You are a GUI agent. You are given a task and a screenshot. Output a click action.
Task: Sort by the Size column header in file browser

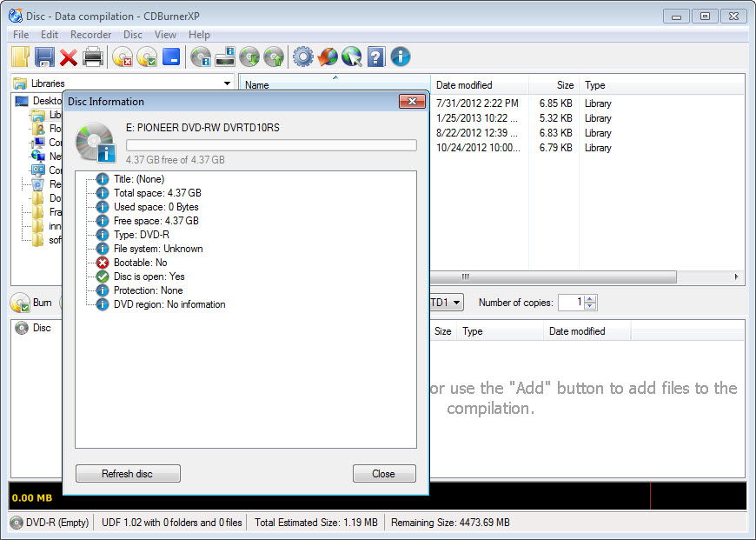[x=554, y=85]
